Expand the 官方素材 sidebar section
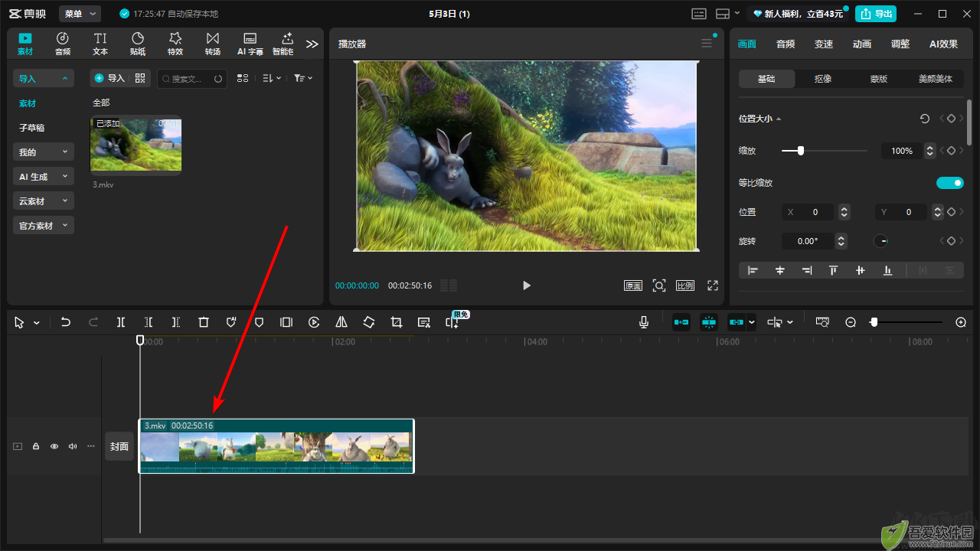The image size is (980, 551). [x=44, y=225]
